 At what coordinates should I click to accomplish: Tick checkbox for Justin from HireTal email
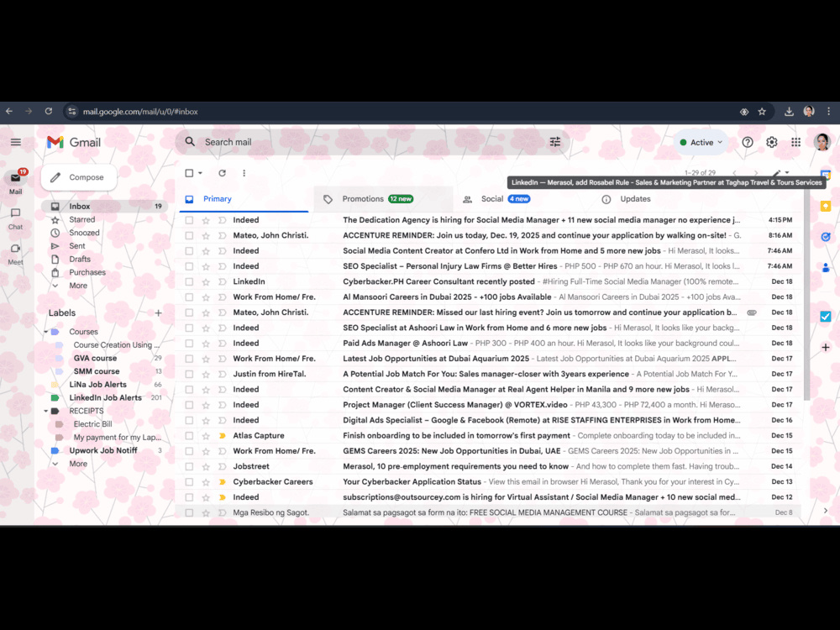click(x=189, y=374)
